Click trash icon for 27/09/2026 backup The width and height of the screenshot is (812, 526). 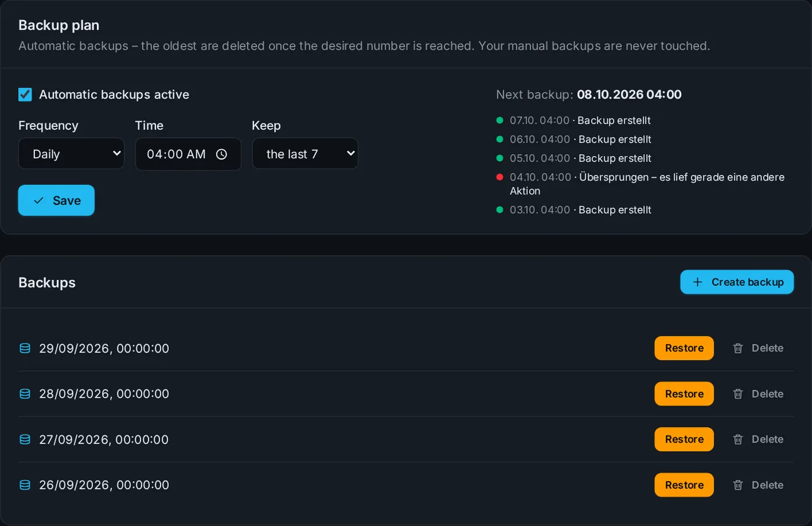[x=738, y=440]
